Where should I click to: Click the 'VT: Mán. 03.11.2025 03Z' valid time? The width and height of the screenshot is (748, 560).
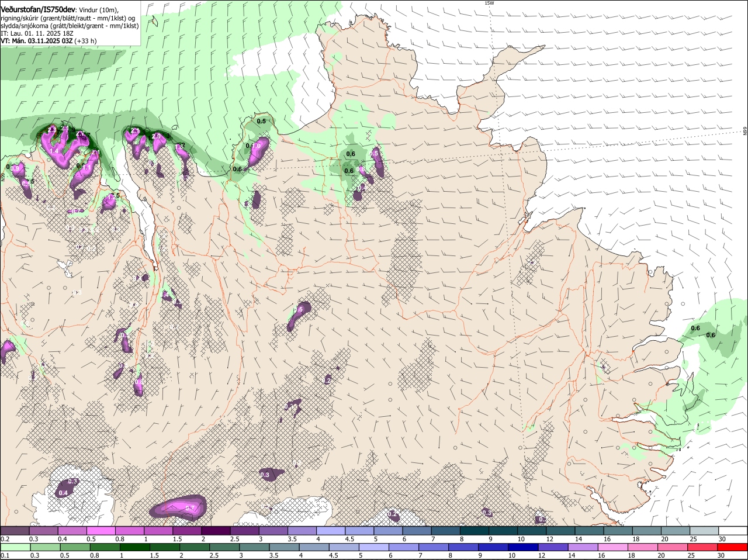[37, 41]
